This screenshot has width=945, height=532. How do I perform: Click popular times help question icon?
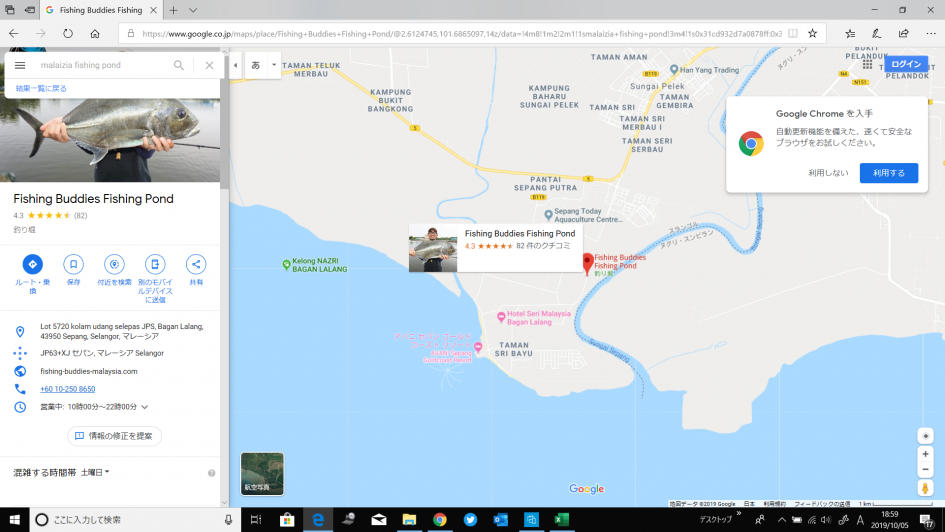pyautogui.click(x=212, y=473)
